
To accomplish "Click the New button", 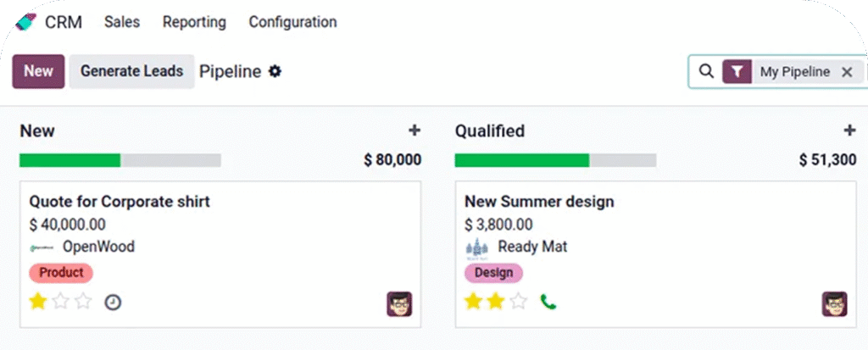I will (38, 72).
